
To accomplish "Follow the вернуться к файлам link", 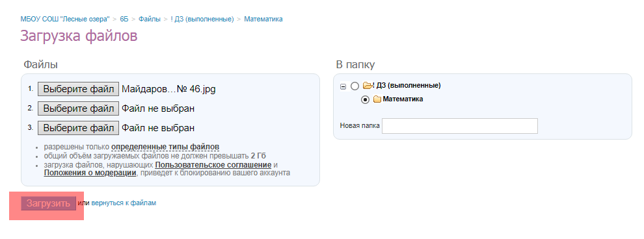I will point(124,203).
